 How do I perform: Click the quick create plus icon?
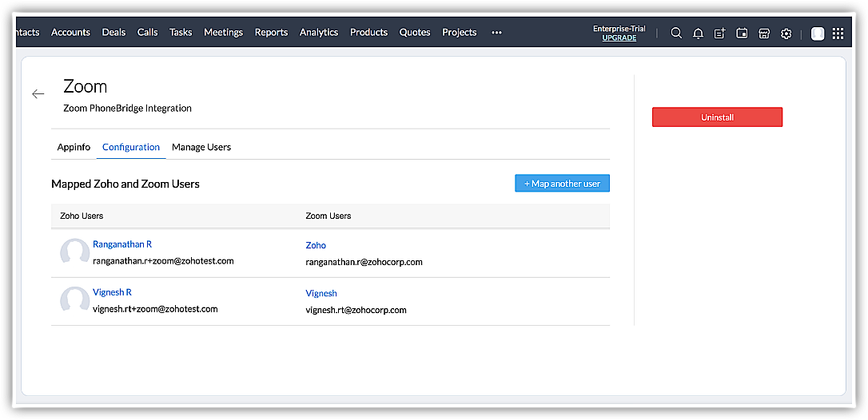(719, 34)
